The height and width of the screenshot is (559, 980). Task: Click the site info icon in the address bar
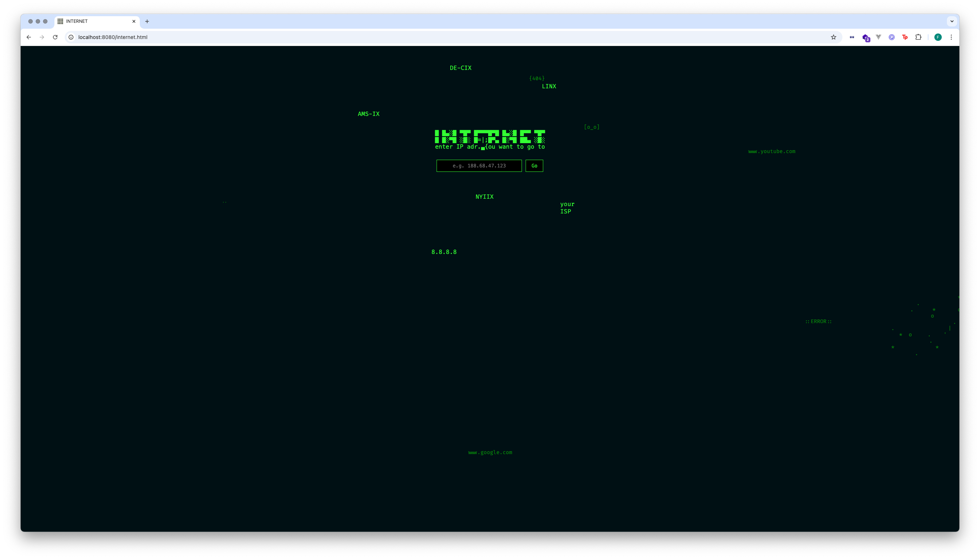[71, 37]
